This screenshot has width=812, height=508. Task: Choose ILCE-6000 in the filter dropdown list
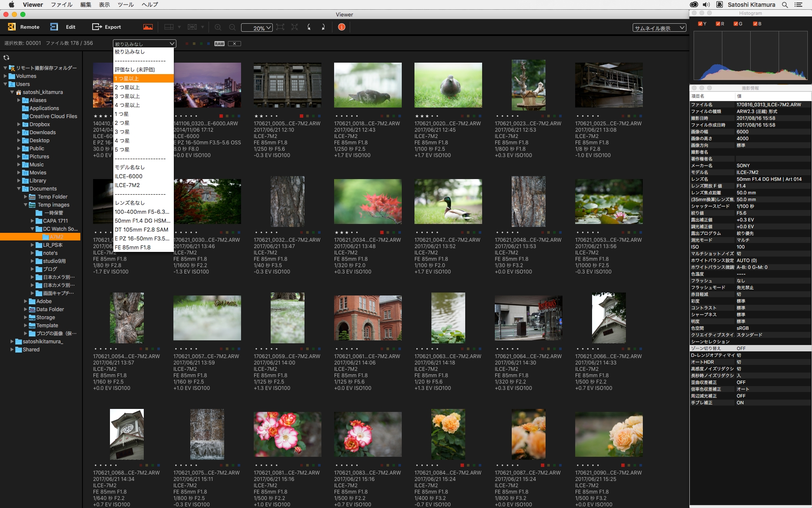click(x=129, y=176)
